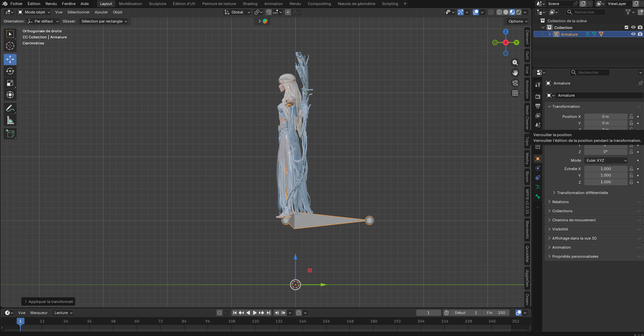Open the Object properties tab
The width and height of the screenshot is (644, 336).
(x=538, y=159)
